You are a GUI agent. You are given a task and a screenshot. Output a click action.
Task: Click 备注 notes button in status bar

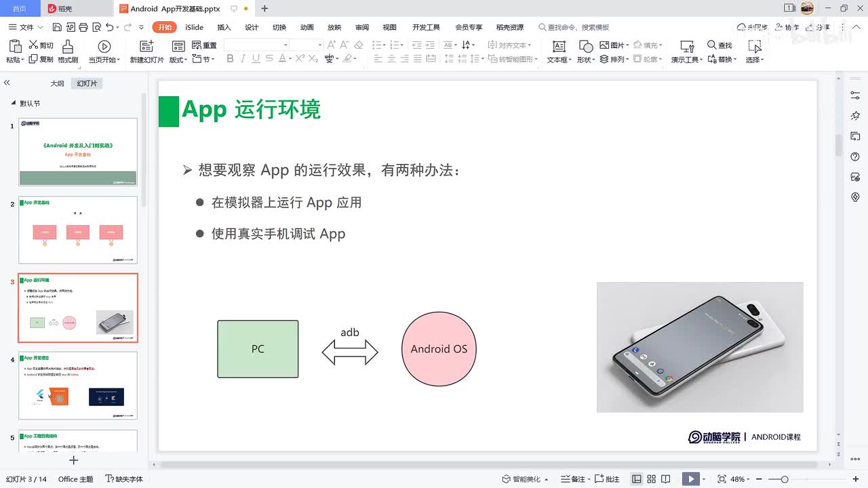pos(575,479)
